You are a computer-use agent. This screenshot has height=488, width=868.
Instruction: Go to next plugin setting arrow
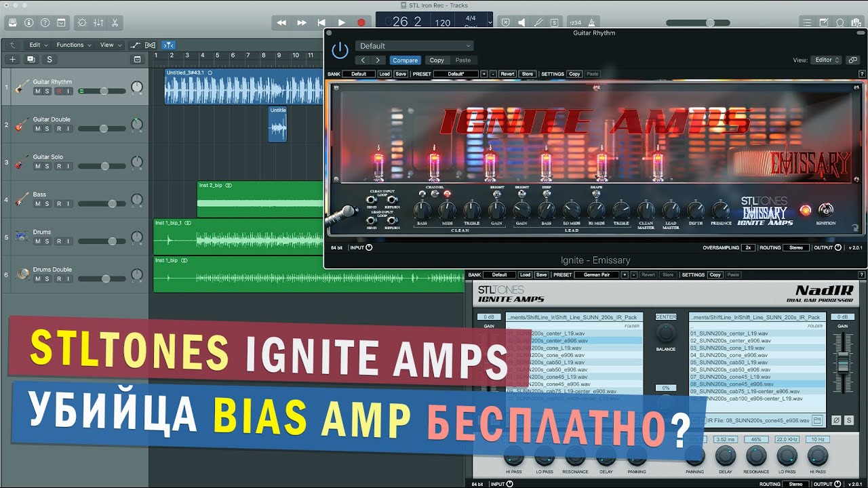coord(377,60)
